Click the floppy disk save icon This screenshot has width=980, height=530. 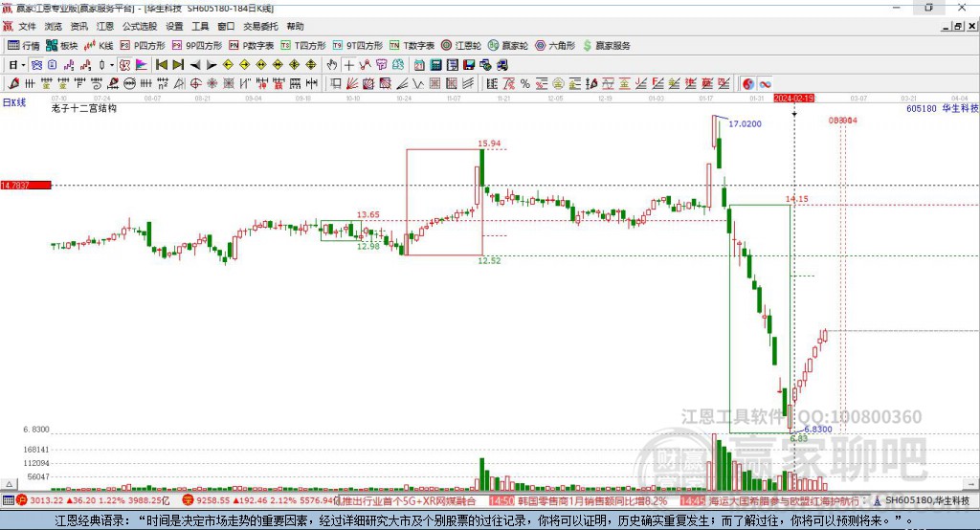tap(469, 65)
